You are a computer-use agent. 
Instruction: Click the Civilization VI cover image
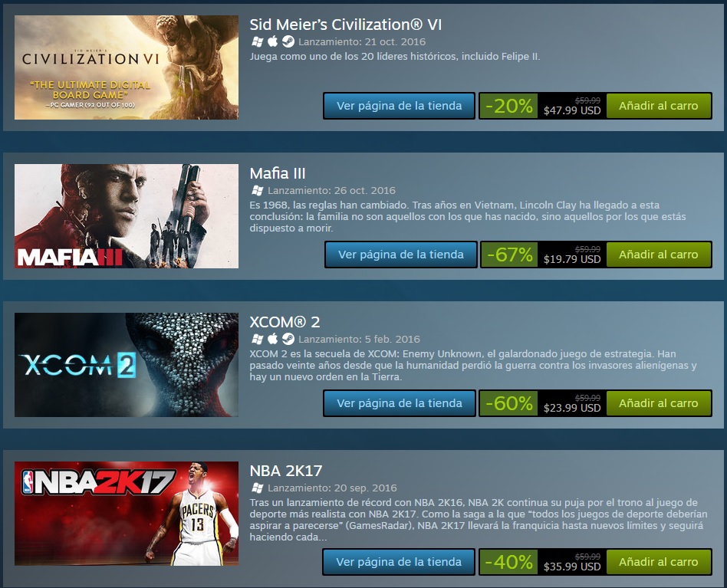click(127, 67)
